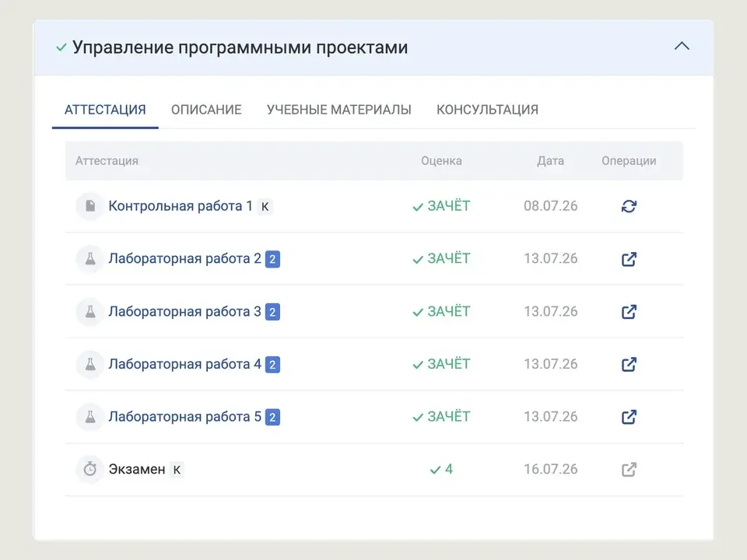Open the Лабораторная работа 5 link

pos(185,416)
